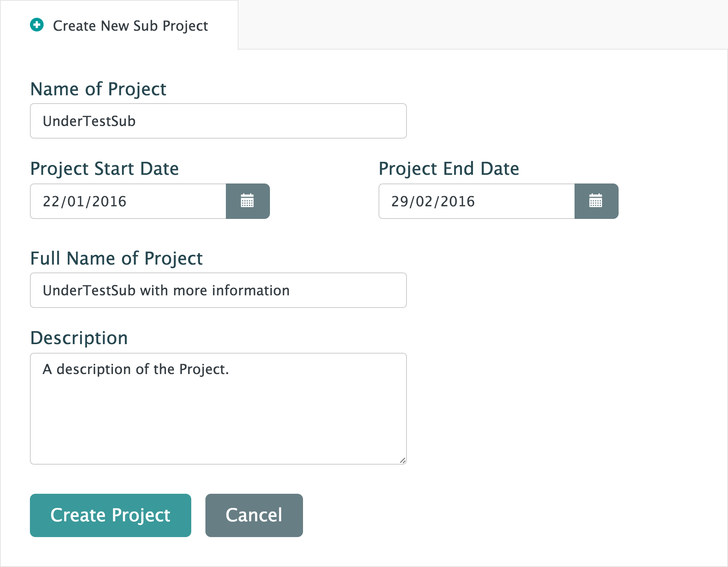Click the 'Project Start Date' label
728x567 pixels.
point(105,169)
